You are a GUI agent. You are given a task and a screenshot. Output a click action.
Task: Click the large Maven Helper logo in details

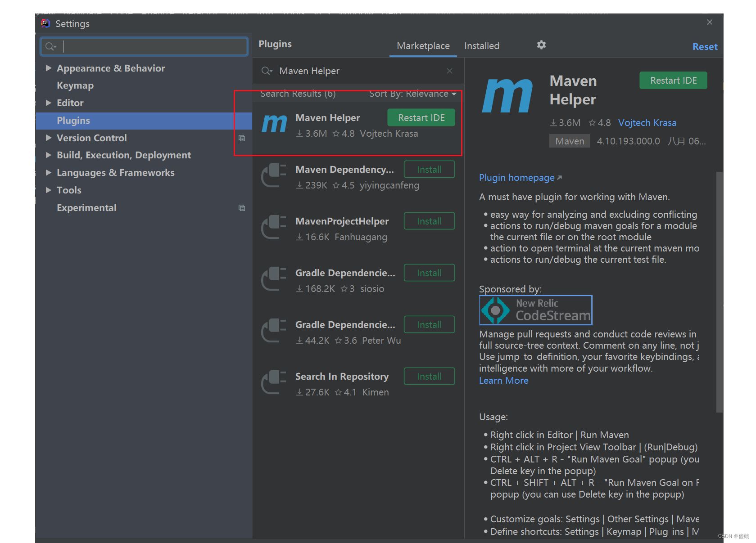[x=507, y=95]
